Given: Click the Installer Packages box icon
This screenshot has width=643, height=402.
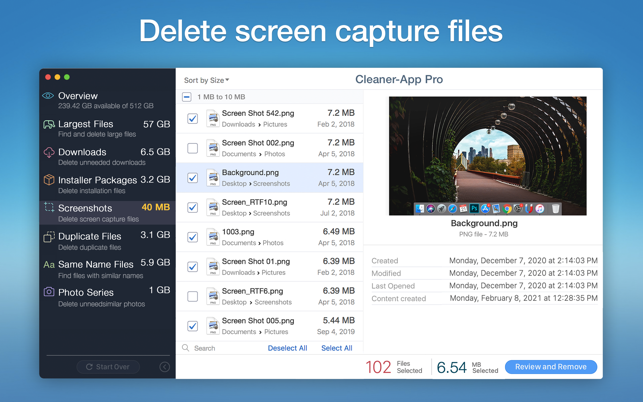Looking at the screenshot, I should (x=49, y=180).
